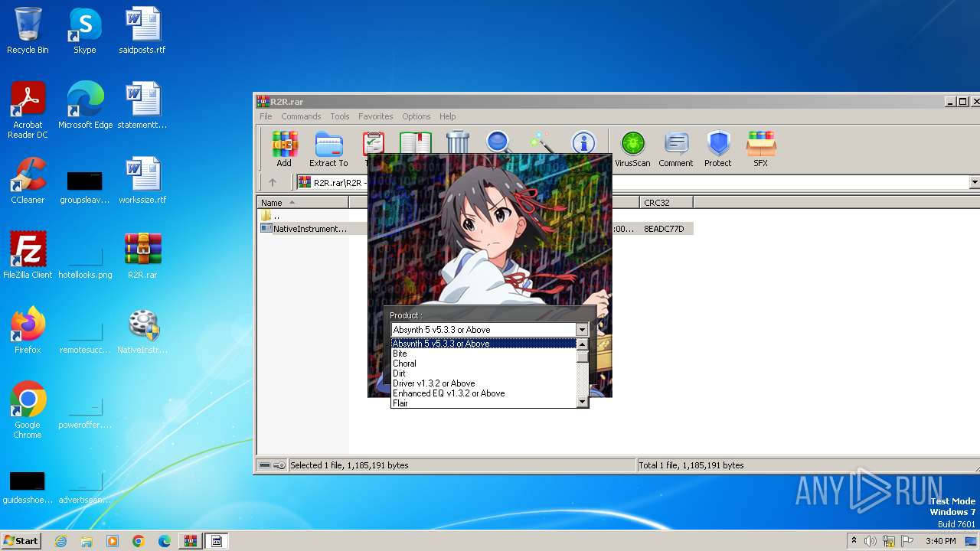Open the Options menu
This screenshot has height=551, width=980.
tap(416, 116)
